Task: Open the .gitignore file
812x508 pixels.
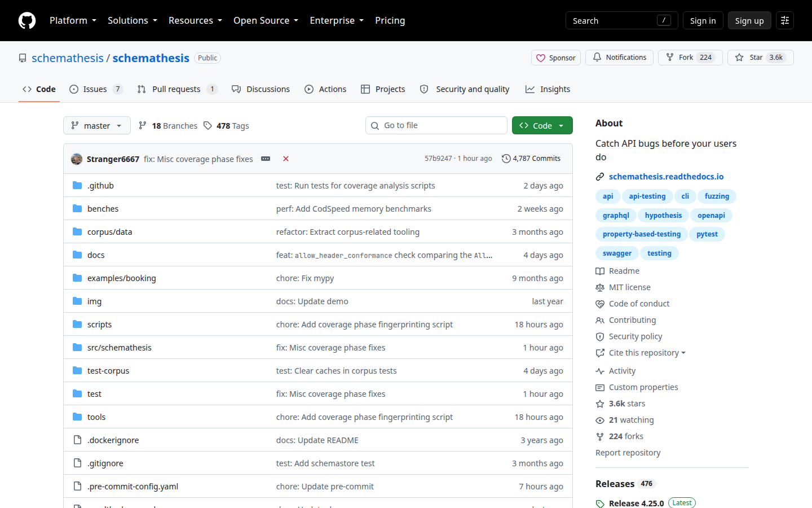Action: [x=105, y=463]
